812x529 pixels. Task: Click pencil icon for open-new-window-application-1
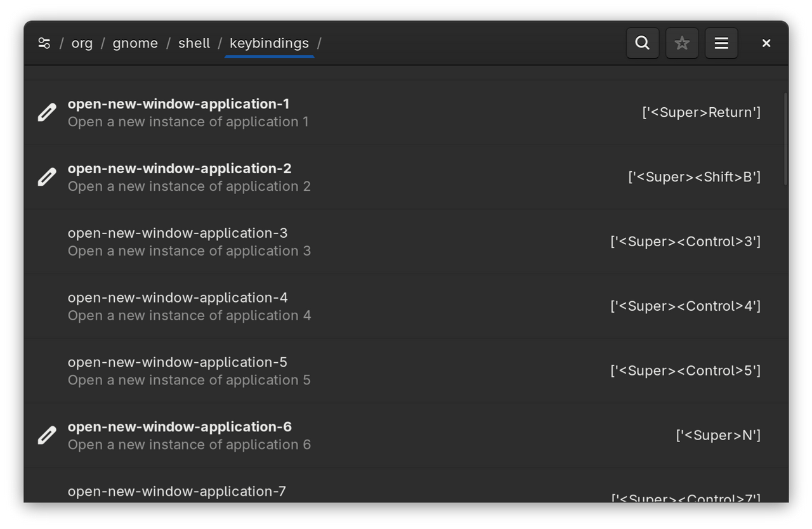47,113
